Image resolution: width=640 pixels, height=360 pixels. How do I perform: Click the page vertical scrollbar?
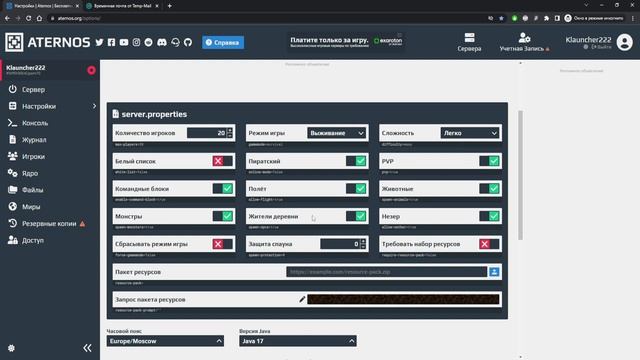coord(520,175)
